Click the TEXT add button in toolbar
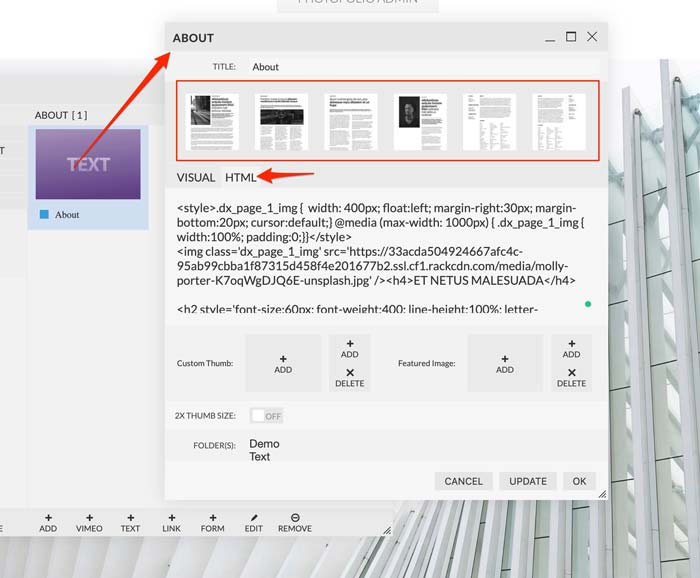The width and height of the screenshot is (700, 578). (130, 523)
